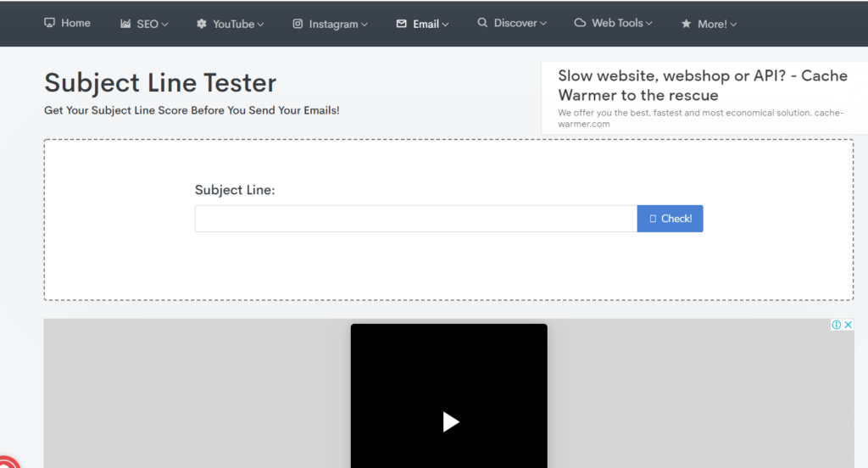This screenshot has height=468, width=868.
Task: Open the Web Tools menu label
Action: tap(617, 23)
